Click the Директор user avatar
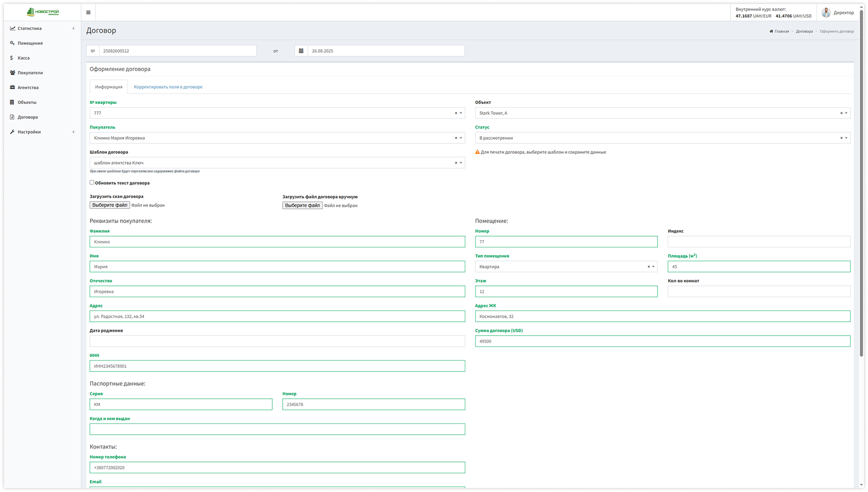The image size is (868, 492). 826,12
